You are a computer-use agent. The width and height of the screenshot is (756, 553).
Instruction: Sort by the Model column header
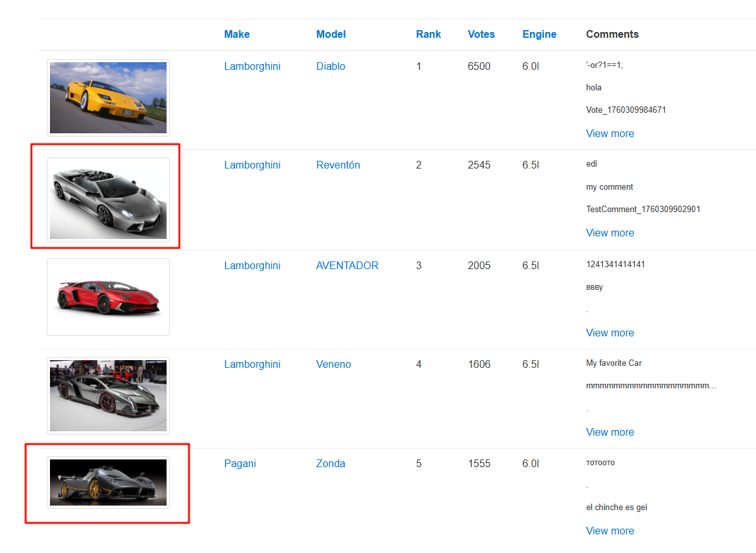tap(331, 35)
